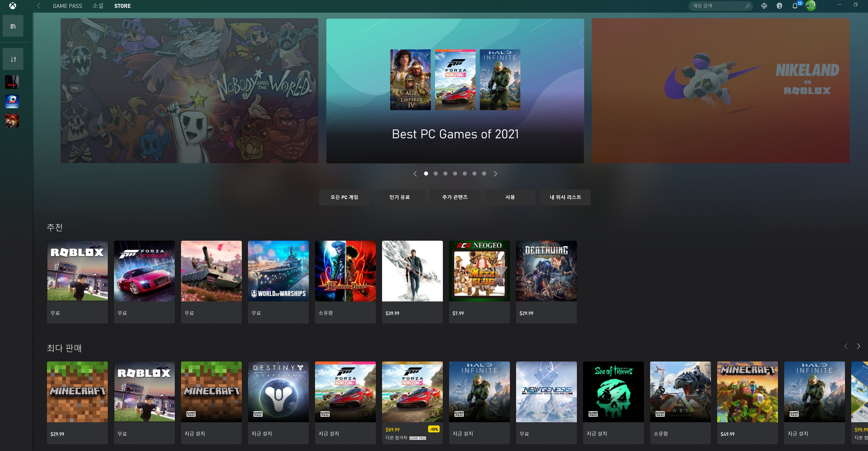The image size is (868, 451).
Task: Open the first sidebar game with red figure
Action: pos(12,82)
